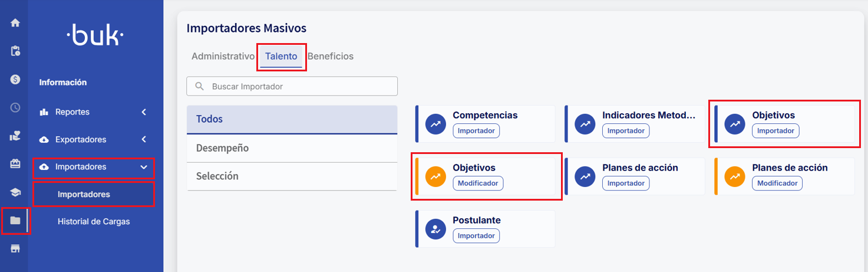Select the graduation cap icon

15,192
